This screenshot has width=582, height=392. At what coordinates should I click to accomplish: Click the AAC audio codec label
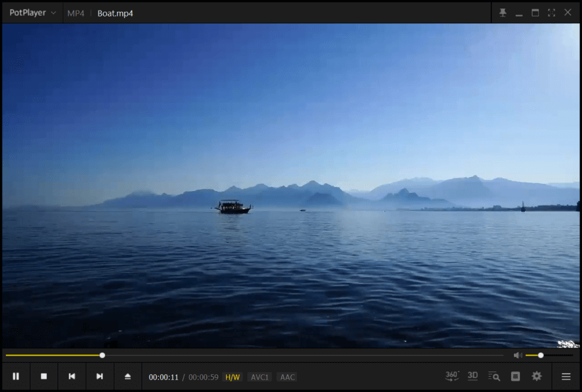click(287, 377)
